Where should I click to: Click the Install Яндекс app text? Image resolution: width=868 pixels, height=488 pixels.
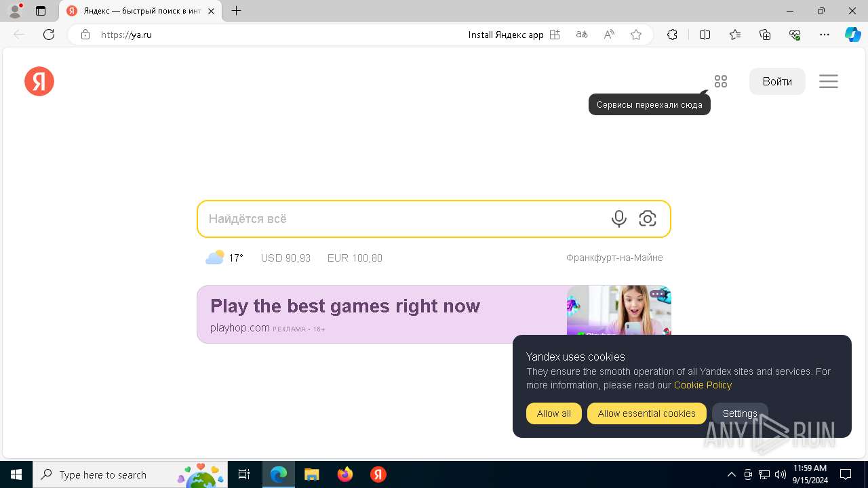tap(506, 35)
